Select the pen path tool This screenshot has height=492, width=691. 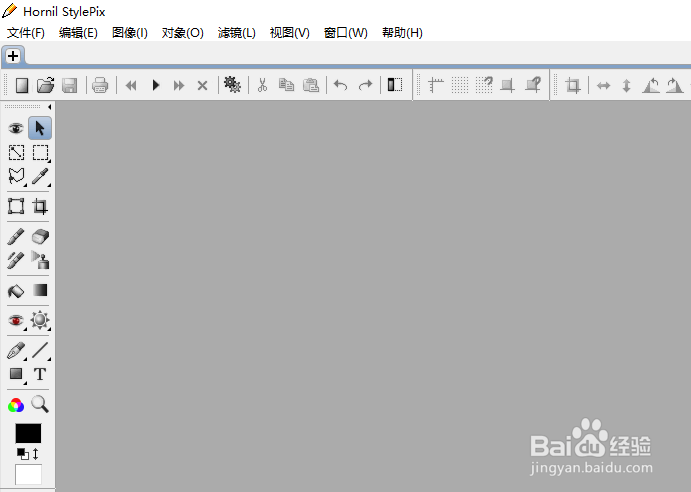click(16, 351)
